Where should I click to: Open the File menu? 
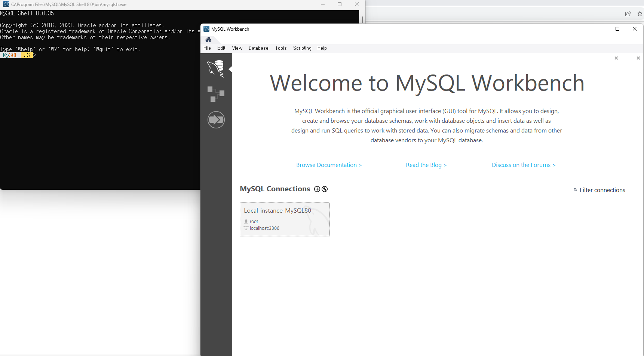coord(207,48)
